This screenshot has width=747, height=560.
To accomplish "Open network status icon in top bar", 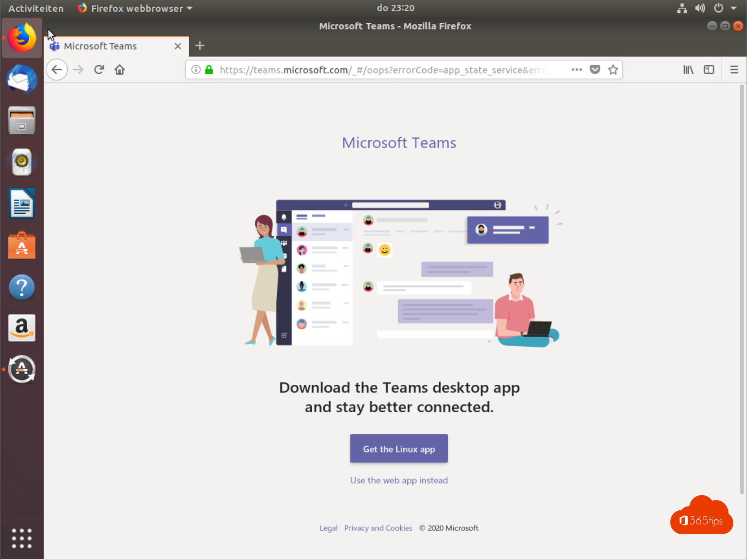I will (x=682, y=8).
